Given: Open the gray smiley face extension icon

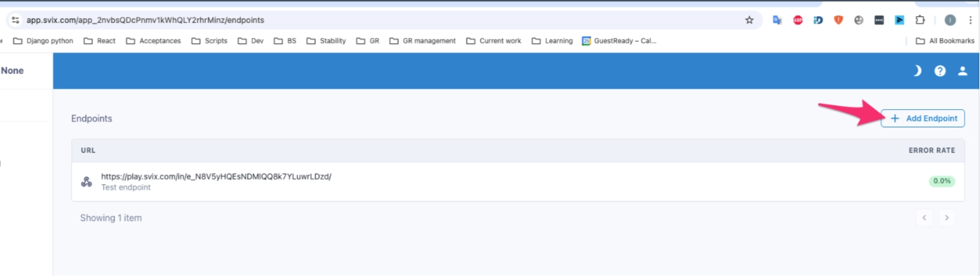Looking at the screenshot, I should point(859,20).
